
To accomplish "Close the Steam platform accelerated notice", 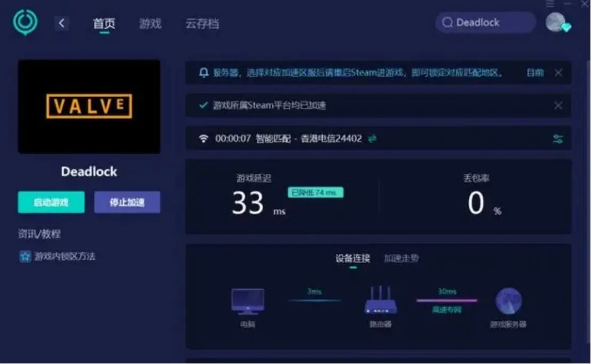I will [x=558, y=106].
